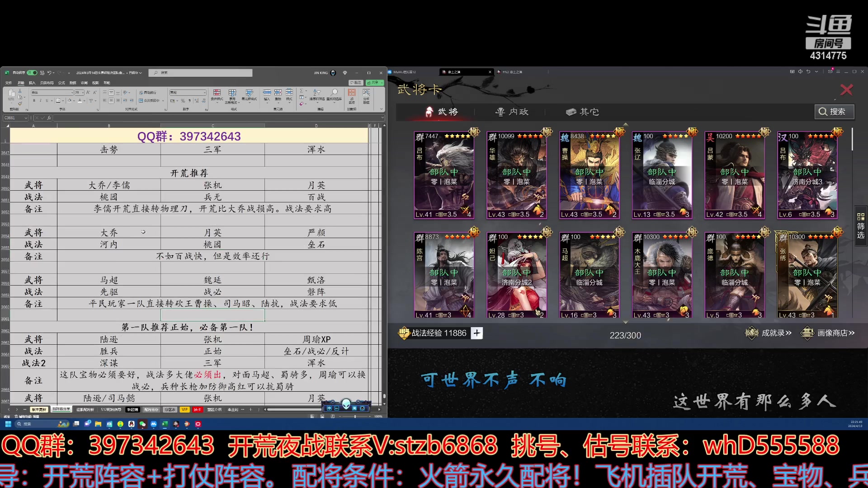Click MuMu emulator screenshot icon
Screen dimensions: 868x488
pos(792,72)
